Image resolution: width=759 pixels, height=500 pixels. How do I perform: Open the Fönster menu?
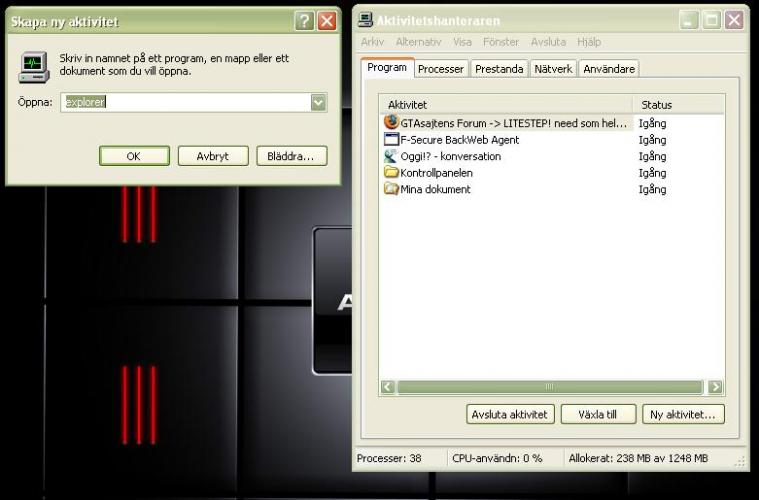coord(501,42)
